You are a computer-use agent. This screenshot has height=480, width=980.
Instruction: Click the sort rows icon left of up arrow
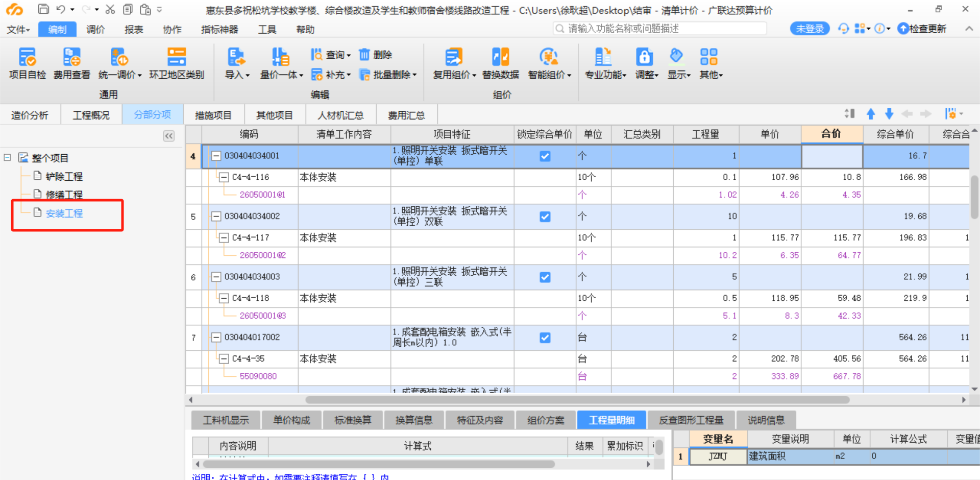click(x=850, y=114)
